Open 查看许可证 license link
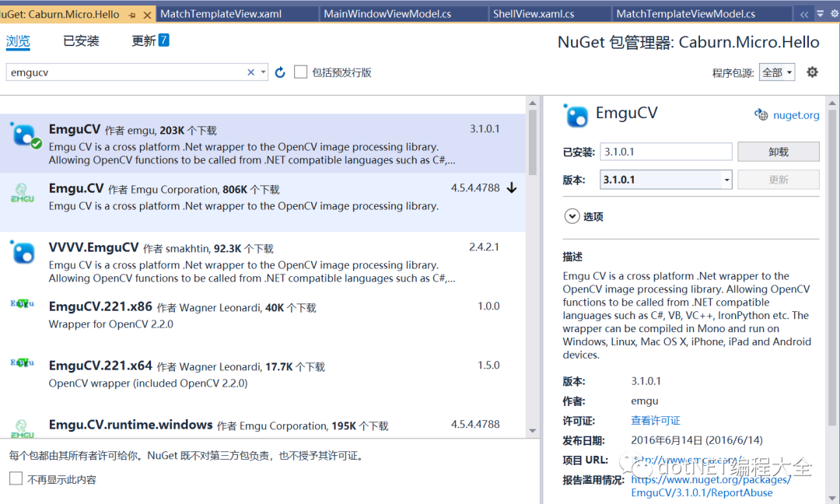The height and width of the screenshot is (504, 840). [655, 421]
